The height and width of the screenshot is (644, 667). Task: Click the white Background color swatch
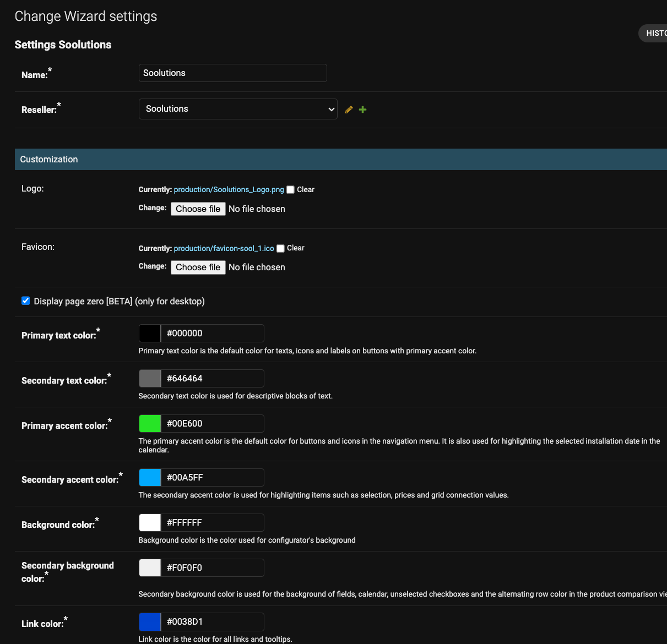point(150,523)
